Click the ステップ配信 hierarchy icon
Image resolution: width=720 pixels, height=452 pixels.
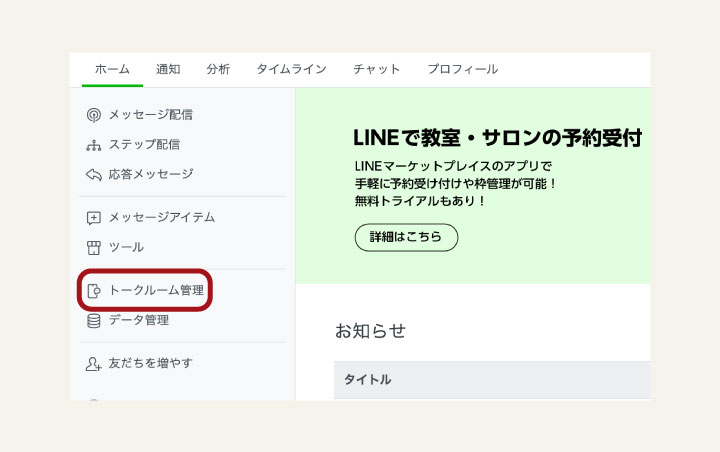click(94, 145)
